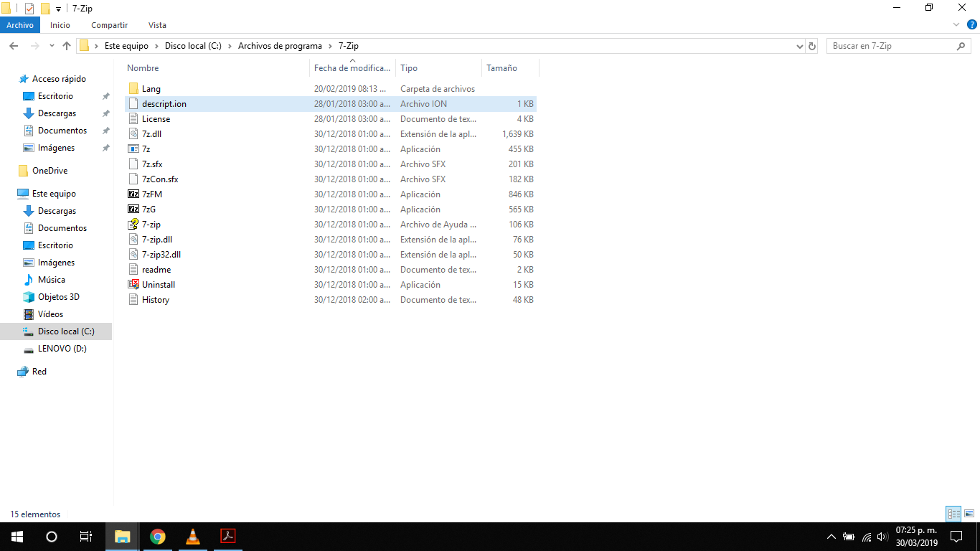Click the descript.ion file icon

(133, 104)
